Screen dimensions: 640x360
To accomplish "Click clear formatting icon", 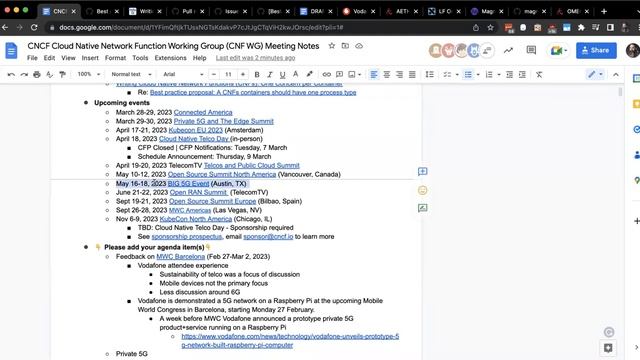I will point(539,74).
